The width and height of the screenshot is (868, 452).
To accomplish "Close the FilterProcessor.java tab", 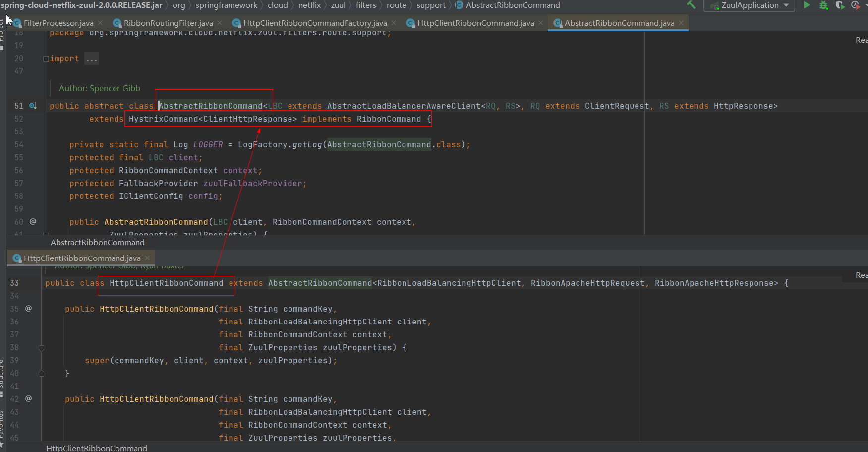I will coord(100,23).
